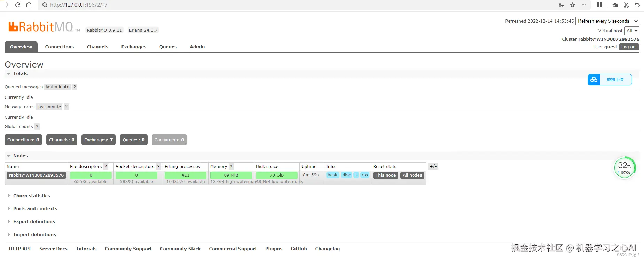The height and width of the screenshot is (260, 644).
Task: Select the Overview tab
Action: [x=21, y=47]
